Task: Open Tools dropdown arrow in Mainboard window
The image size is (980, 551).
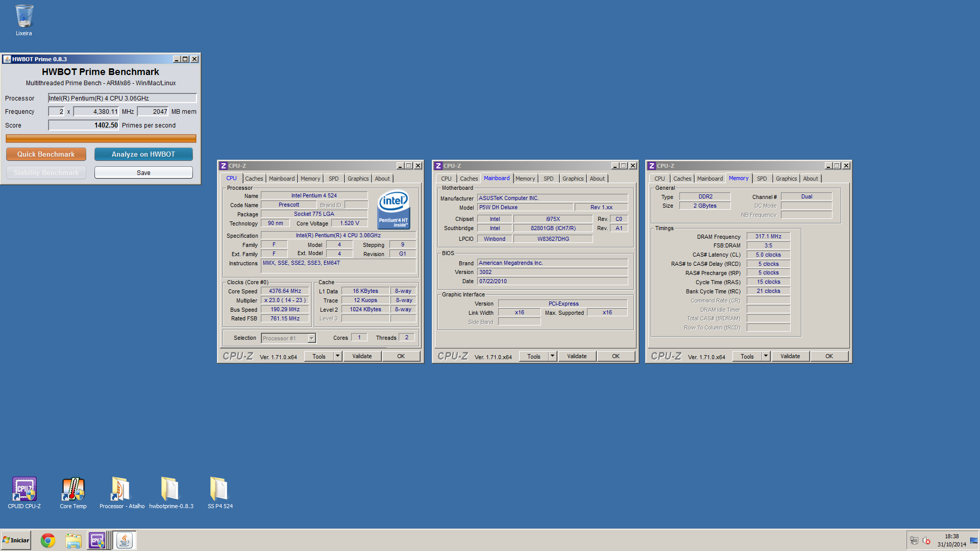Action: click(x=552, y=356)
